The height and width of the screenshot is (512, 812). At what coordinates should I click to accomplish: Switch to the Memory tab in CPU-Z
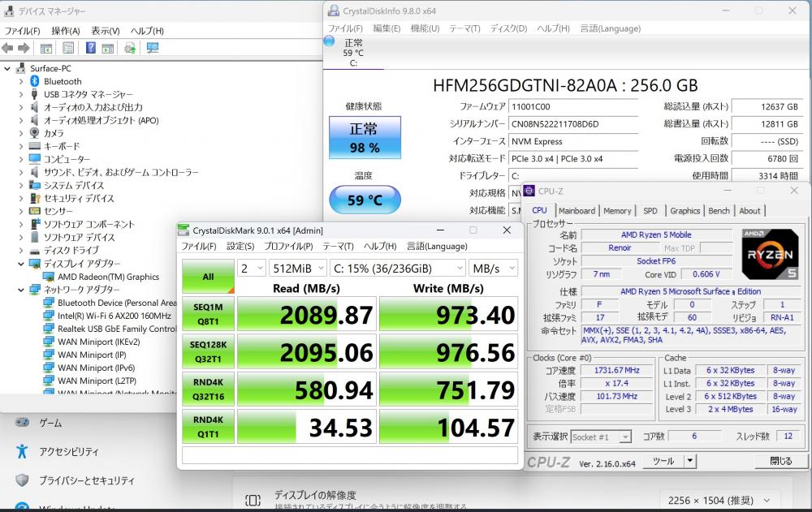point(617,211)
